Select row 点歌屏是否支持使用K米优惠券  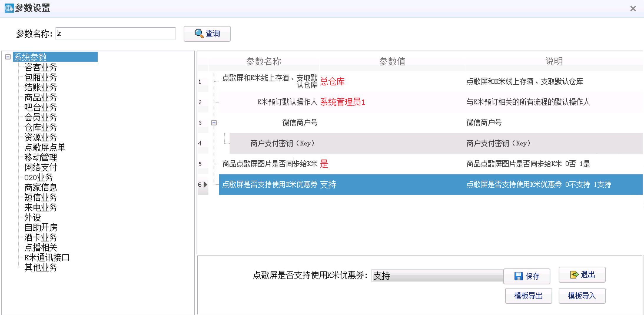tap(431, 185)
